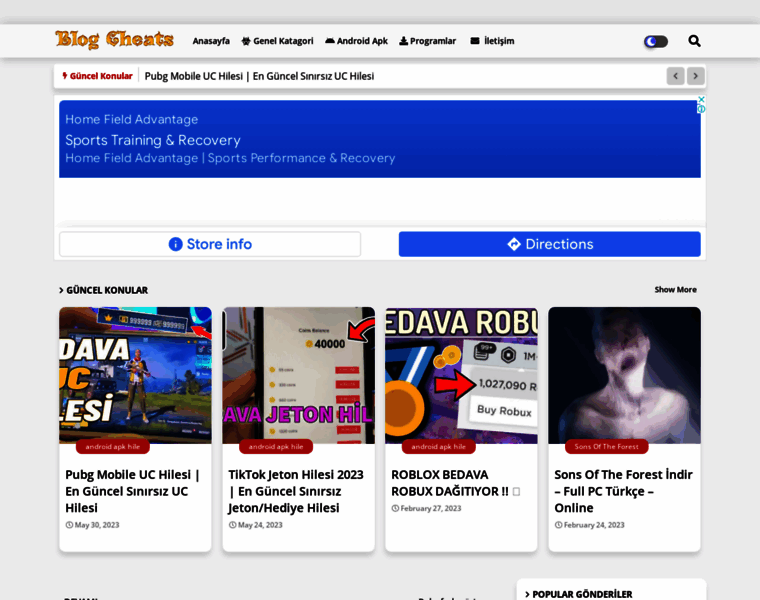Open TikTok Jeton Hilesi post title
This screenshot has height=600, width=760.
(x=296, y=491)
